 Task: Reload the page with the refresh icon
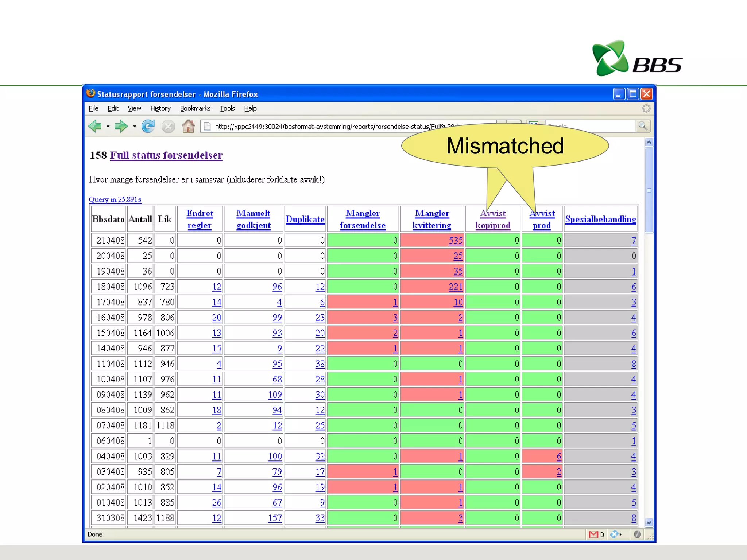[148, 127]
